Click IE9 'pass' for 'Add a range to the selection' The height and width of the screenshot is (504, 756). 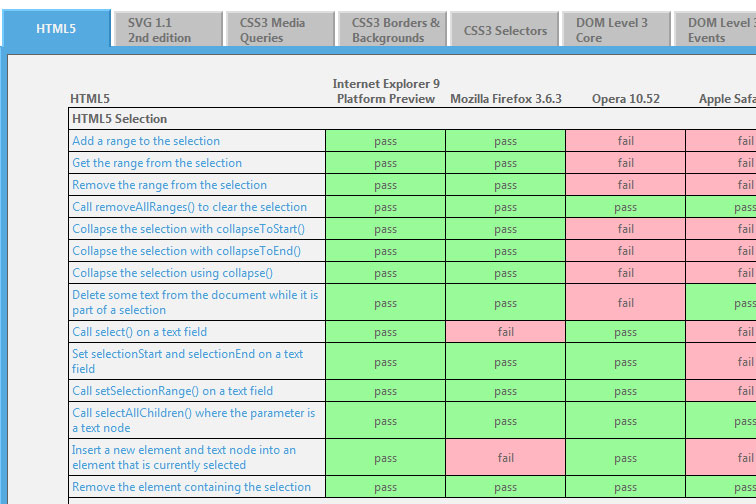point(386,141)
